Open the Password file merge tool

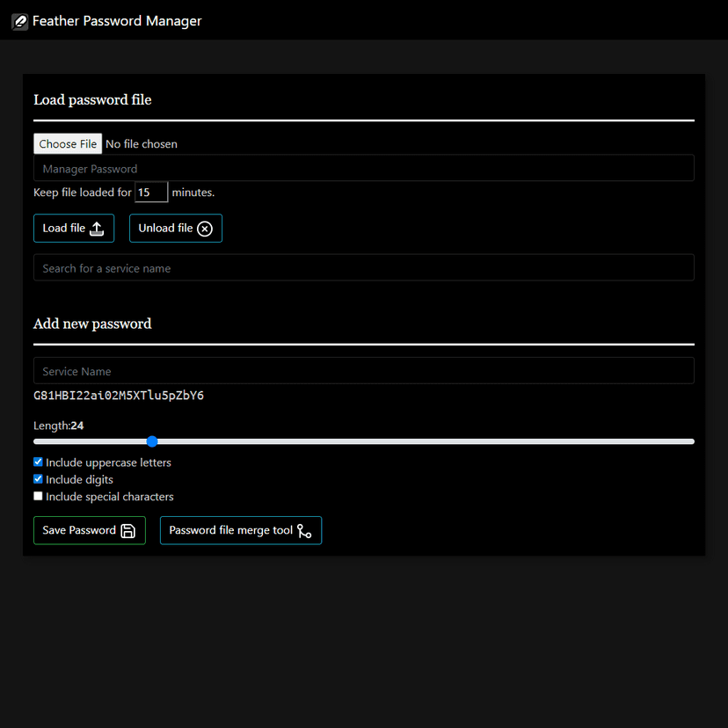point(240,530)
